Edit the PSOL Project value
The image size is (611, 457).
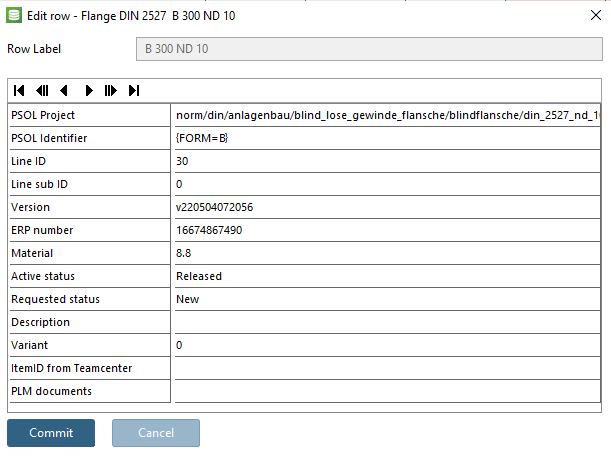[x=387, y=115]
